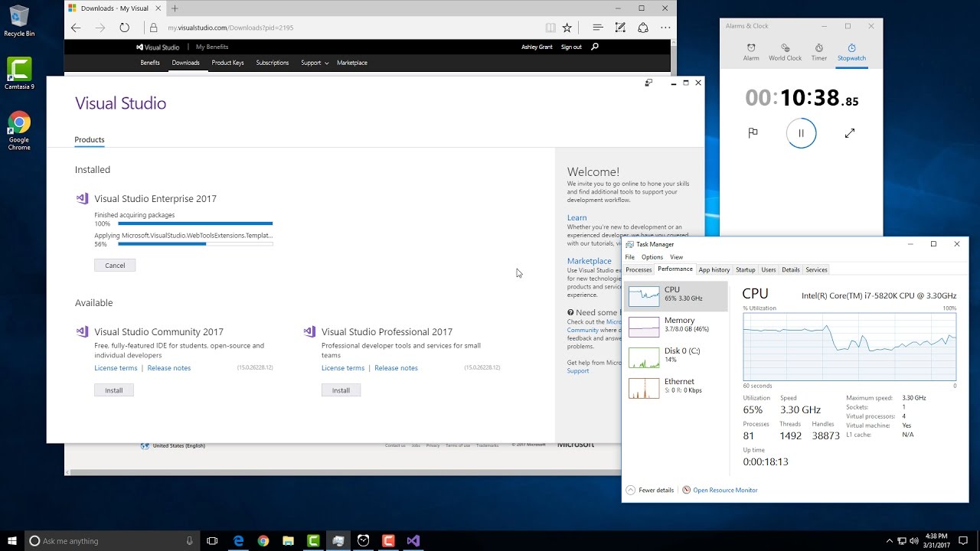Viewport: 980px width, 551px height.
Task: Open Edge web note icon
Action: tap(620, 28)
